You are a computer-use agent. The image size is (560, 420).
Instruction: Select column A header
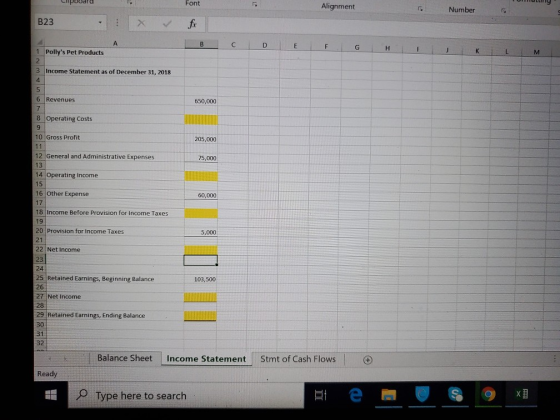115,43
